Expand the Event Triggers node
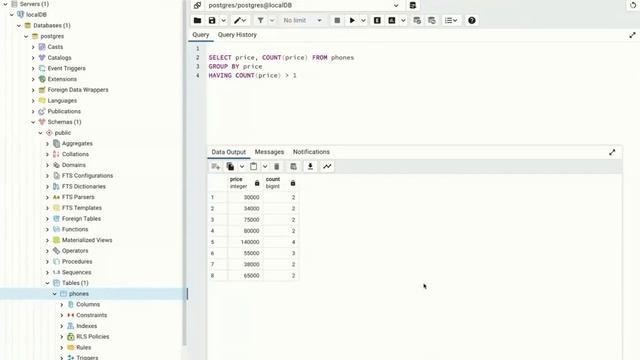The image size is (640, 360). [x=33, y=68]
